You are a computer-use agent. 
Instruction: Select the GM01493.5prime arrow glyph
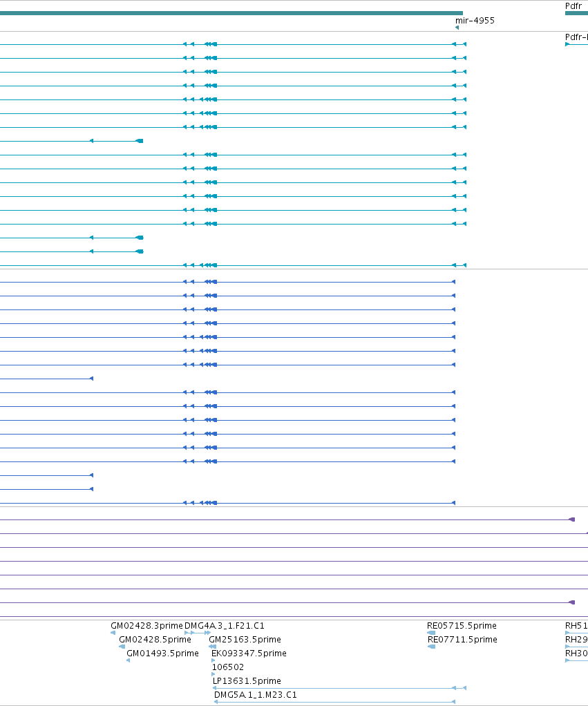pos(129,660)
